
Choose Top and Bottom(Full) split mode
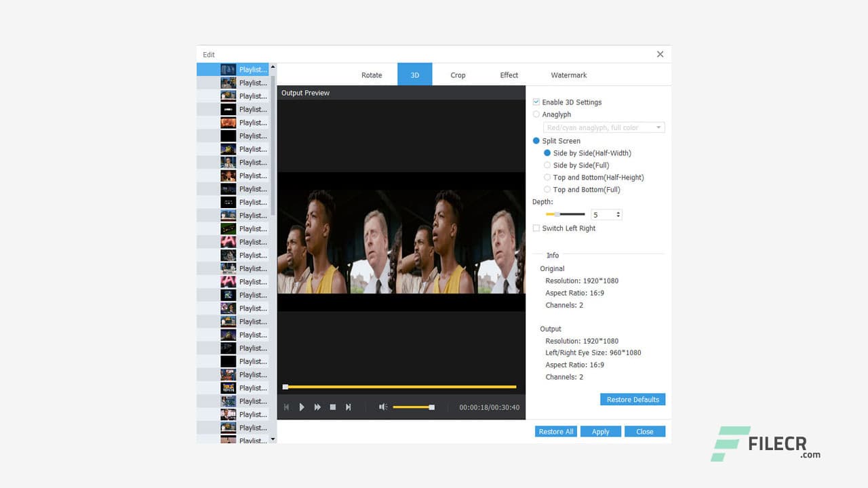(547, 190)
